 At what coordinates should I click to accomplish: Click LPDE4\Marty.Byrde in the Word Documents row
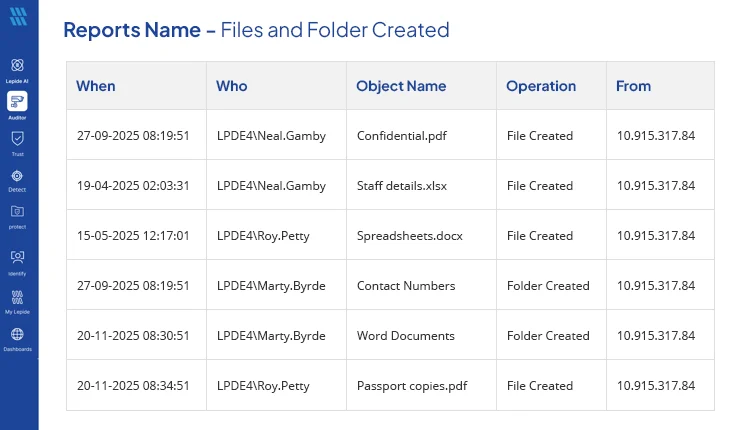click(271, 335)
